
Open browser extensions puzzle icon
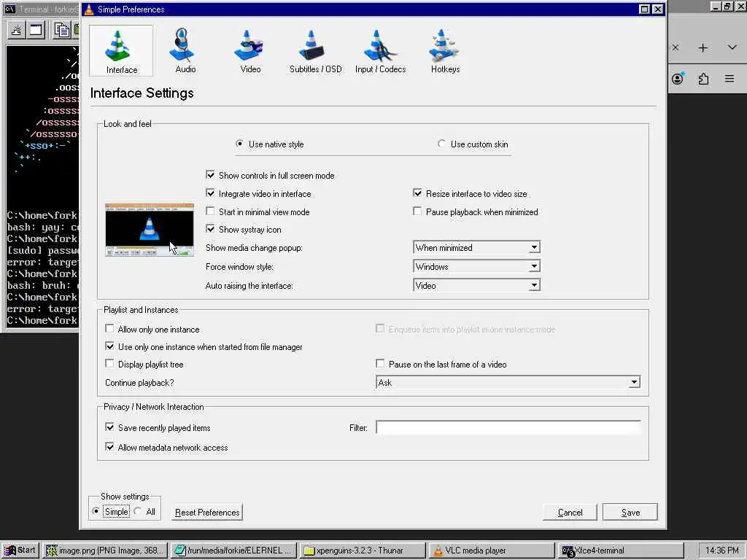704,79
